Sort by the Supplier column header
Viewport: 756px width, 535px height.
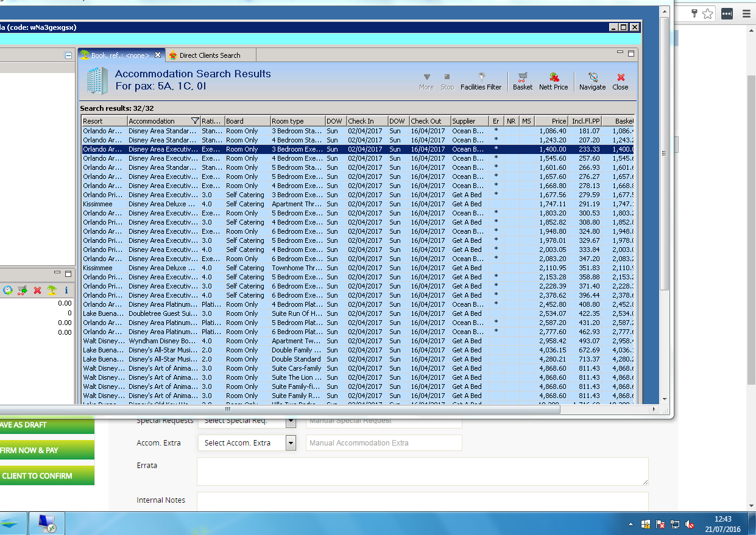pos(470,121)
